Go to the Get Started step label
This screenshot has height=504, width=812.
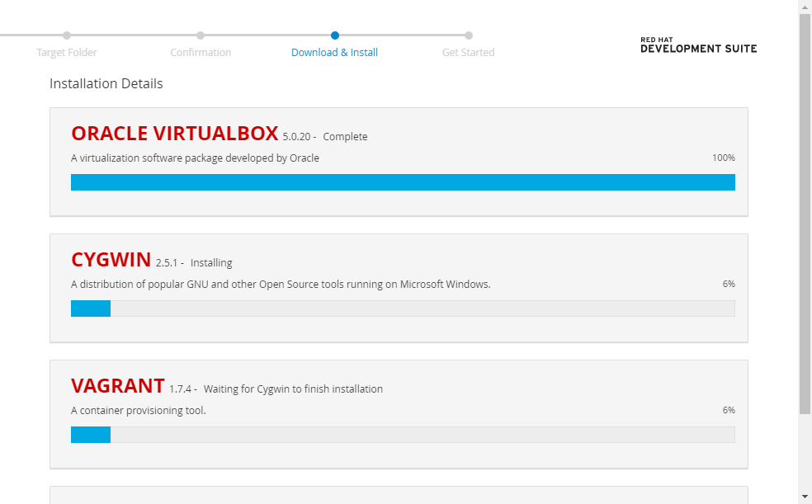[x=468, y=53]
